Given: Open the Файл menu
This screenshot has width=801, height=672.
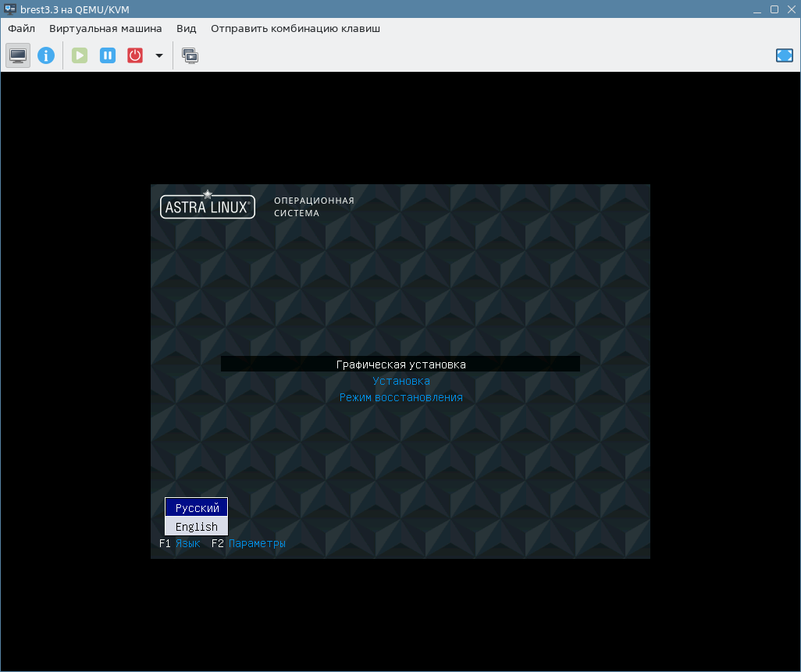Looking at the screenshot, I should point(22,28).
